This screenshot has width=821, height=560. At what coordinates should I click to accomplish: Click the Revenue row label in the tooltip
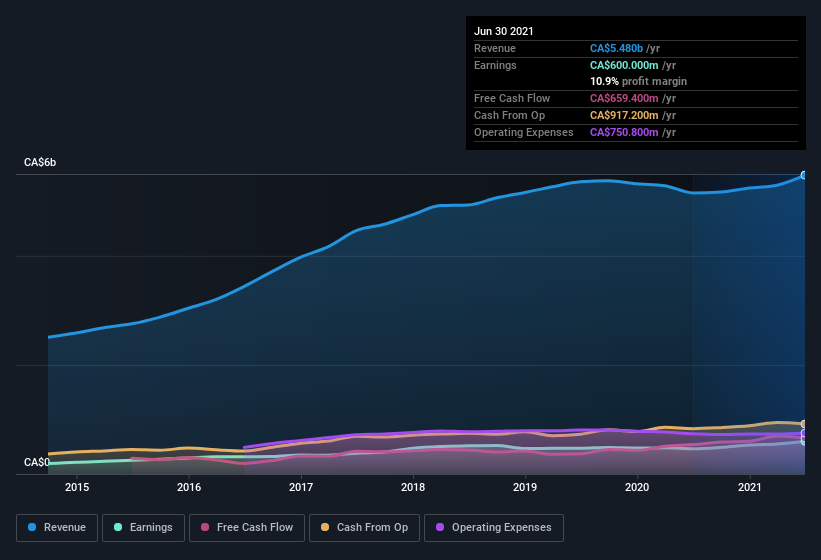pyautogui.click(x=495, y=48)
